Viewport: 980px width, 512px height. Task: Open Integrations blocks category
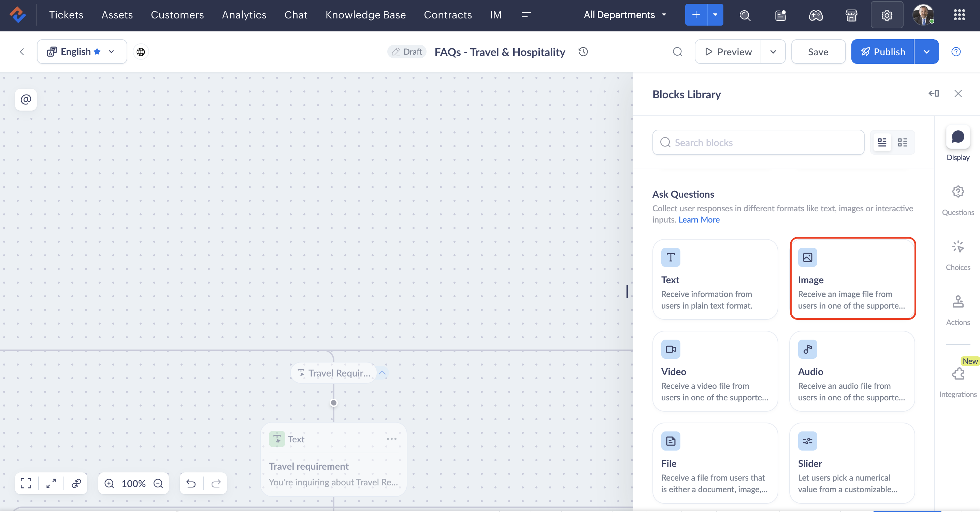(958, 381)
